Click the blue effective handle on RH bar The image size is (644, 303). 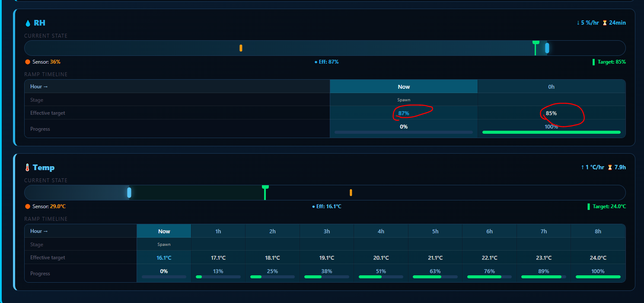tap(547, 48)
